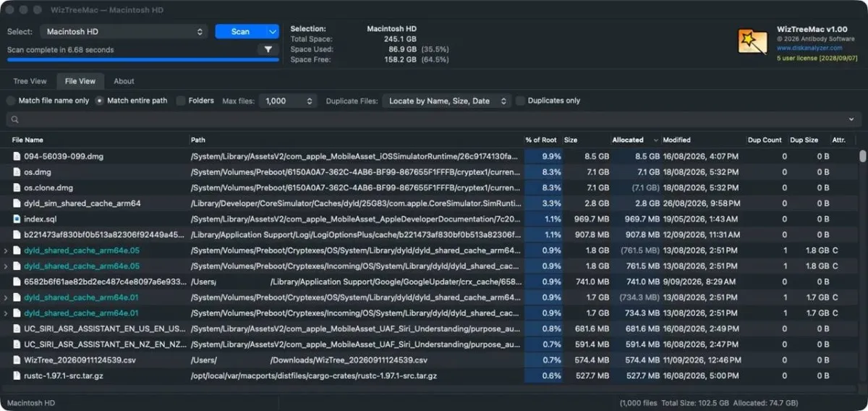Screen dimensions: 868x411
Task: Expand row dyld_shared_cache_arm64e.05 under Cryptexes/Incoming path
Action: (x=7, y=266)
